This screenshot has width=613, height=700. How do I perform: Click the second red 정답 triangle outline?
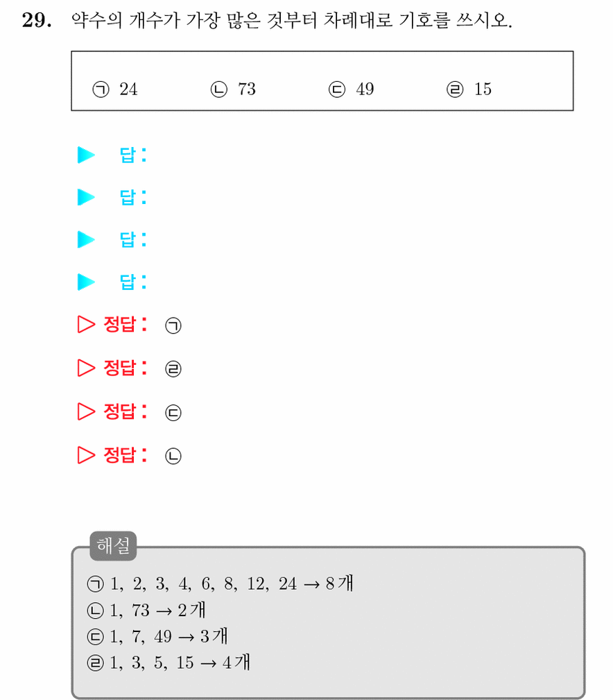pos(86,368)
